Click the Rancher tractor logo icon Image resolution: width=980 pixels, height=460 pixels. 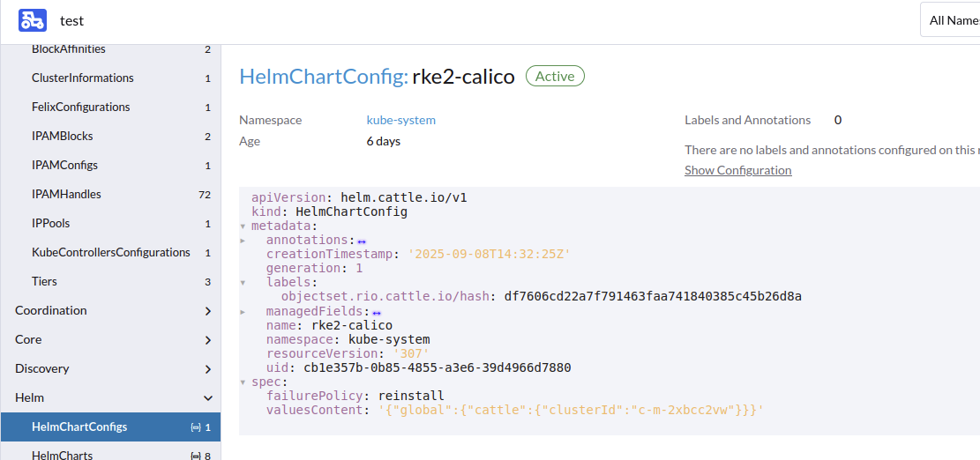click(x=33, y=20)
